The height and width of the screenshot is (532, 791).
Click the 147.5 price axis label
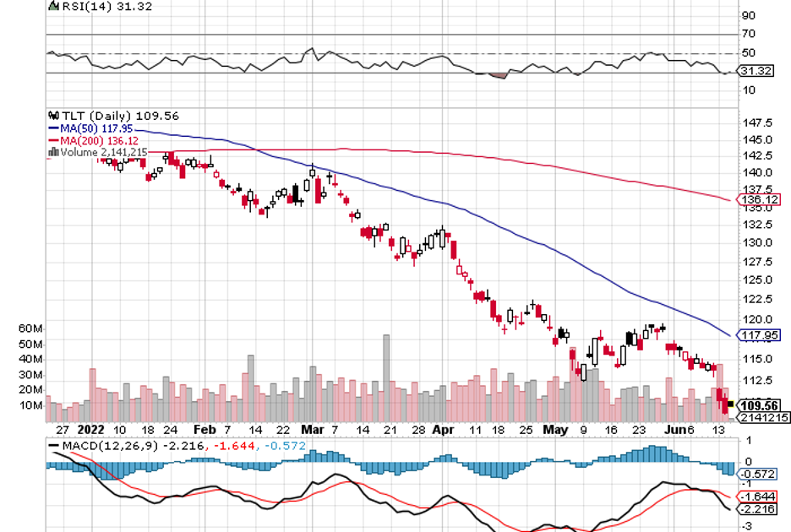pos(758,123)
